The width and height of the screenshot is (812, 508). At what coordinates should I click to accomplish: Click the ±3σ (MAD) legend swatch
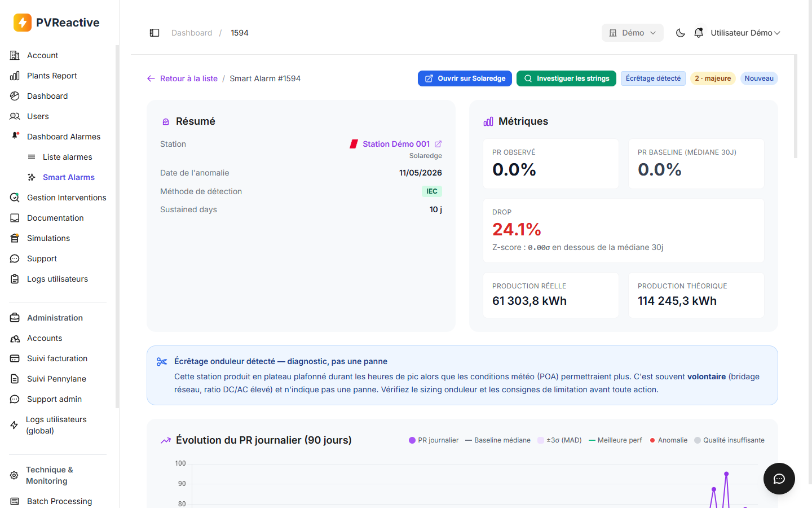coord(541,440)
